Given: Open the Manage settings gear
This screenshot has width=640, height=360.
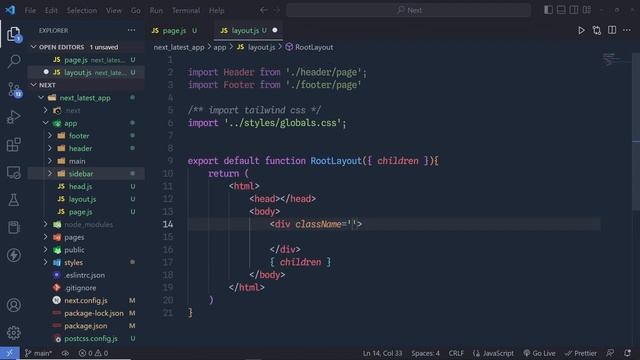Looking at the screenshot, I should (13, 333).
